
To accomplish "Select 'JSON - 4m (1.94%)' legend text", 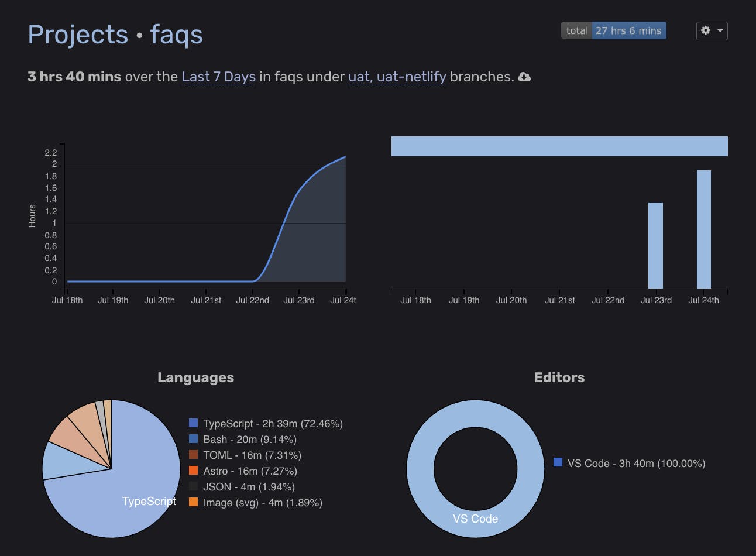I will click(249, 487).
